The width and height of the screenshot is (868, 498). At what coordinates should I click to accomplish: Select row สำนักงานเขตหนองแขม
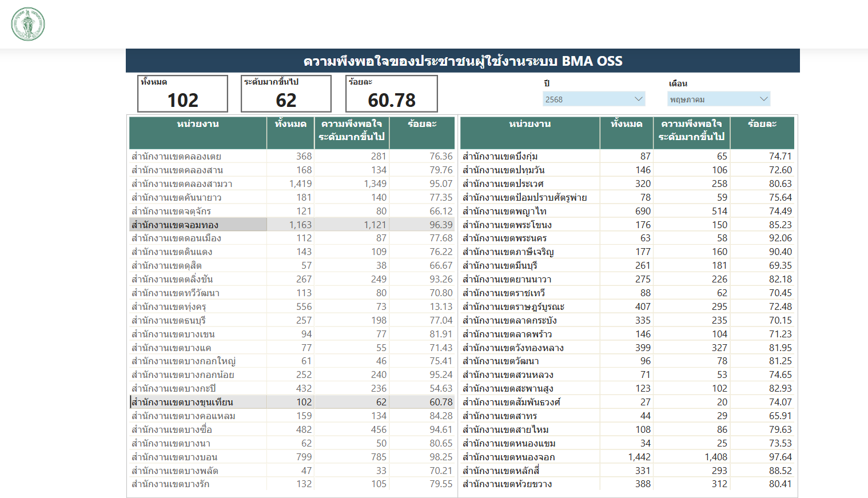pyautogui.click(x=627, y=443)
